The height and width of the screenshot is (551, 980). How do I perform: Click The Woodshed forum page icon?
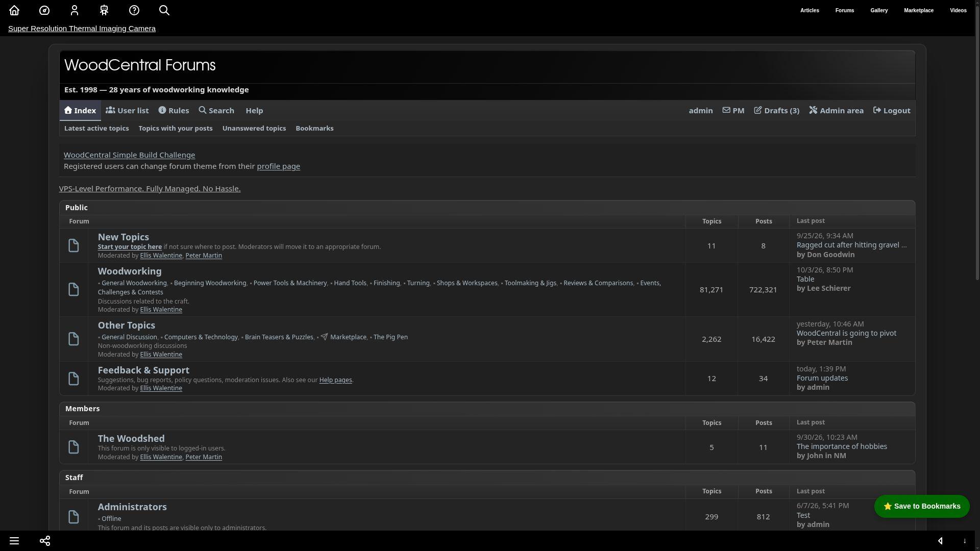tap(73, 447)
